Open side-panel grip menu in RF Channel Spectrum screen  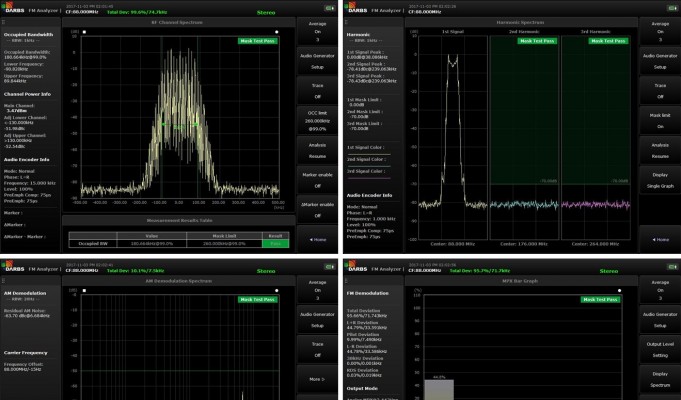tap(3, 22)
